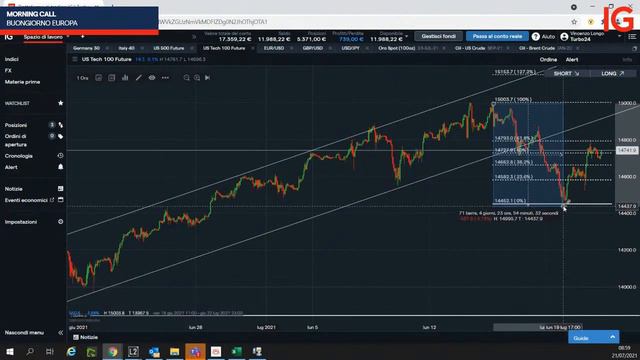The image size is (640, 360).
Task: Click the popout window icon at right of the tab row
Action: 635,48
